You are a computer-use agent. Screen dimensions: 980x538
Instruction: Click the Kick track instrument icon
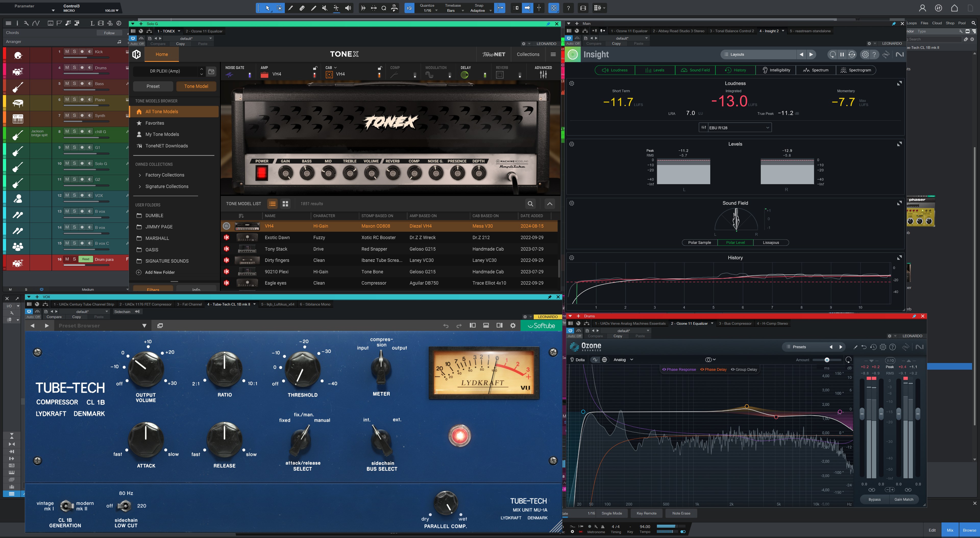pos(18,56)
